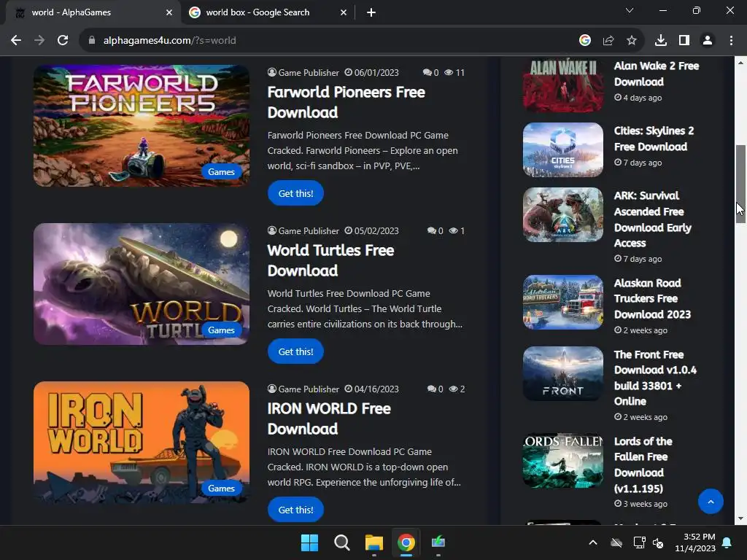
Task: Open the tab search dropdown arrow
Action: (x=630, y=10)
